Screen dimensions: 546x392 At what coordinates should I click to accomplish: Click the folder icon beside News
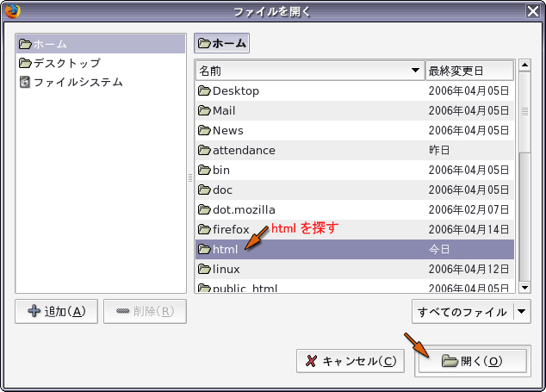pyautogui.click(x=204, y=131)
